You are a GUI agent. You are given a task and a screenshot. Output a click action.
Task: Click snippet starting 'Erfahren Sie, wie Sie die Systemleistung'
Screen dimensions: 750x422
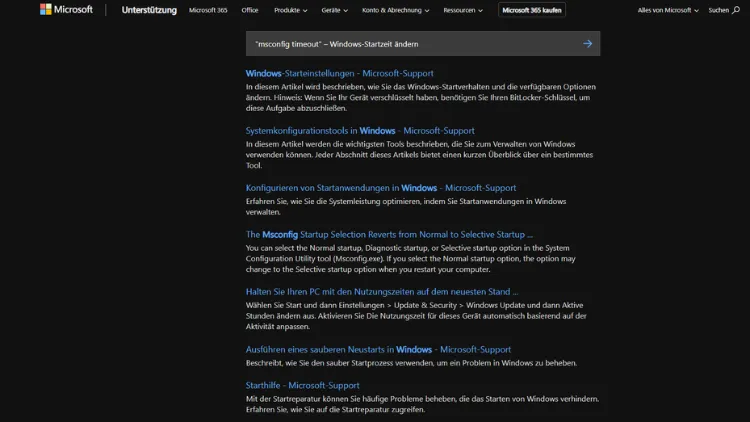tap(406, 207)
